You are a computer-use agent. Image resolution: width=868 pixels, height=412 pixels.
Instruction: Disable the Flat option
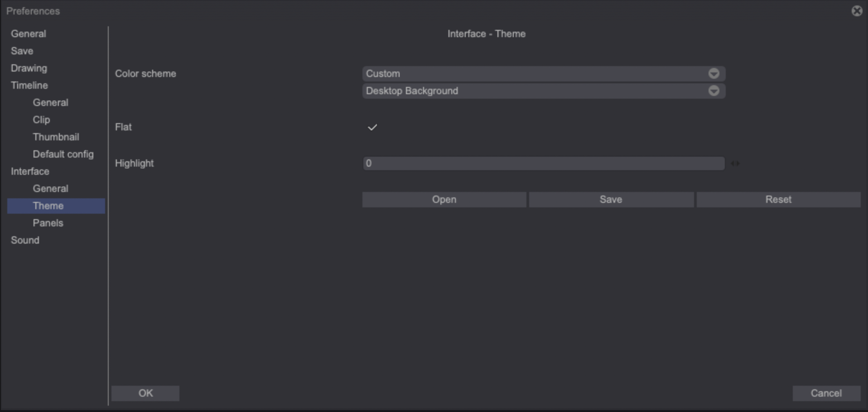click(372, 127)
